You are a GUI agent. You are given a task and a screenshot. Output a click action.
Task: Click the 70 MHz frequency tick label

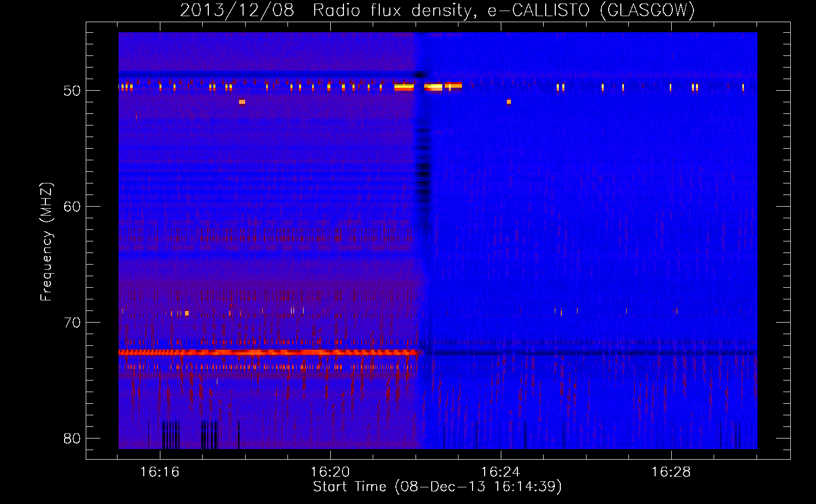tap(72, 323)
